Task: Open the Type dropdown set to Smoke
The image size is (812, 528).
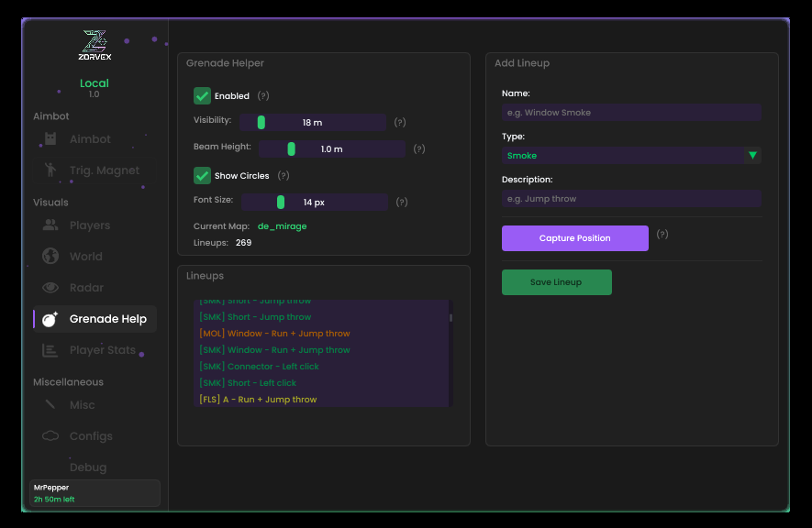Action: pos(624,156)
